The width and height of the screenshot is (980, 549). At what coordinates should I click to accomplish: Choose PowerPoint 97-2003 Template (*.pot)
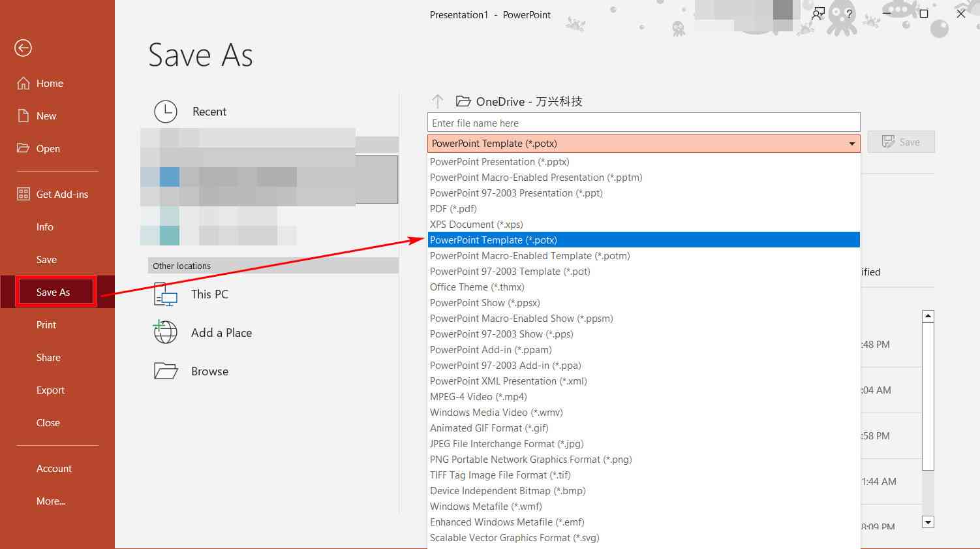[x=643, y=272]
